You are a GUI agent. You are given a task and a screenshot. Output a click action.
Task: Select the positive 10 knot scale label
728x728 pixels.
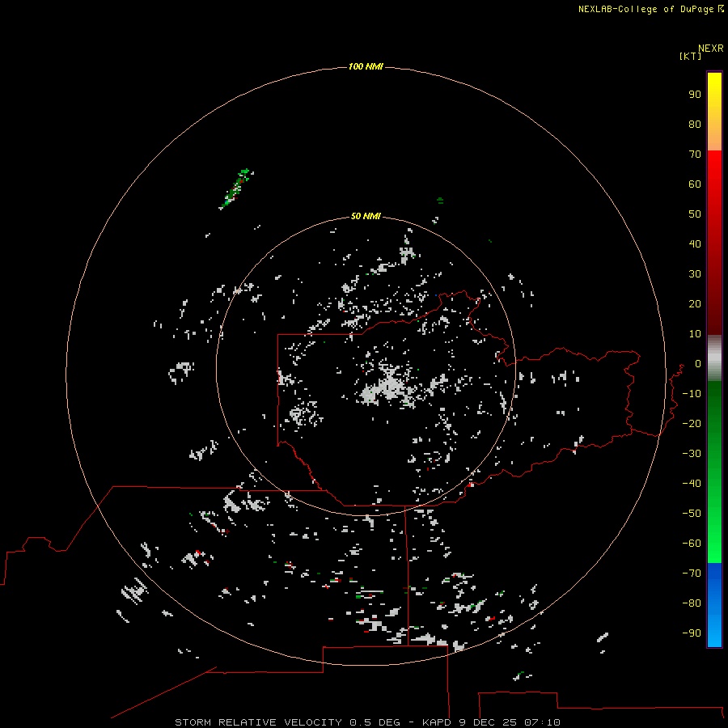click(x=695, y=334)
